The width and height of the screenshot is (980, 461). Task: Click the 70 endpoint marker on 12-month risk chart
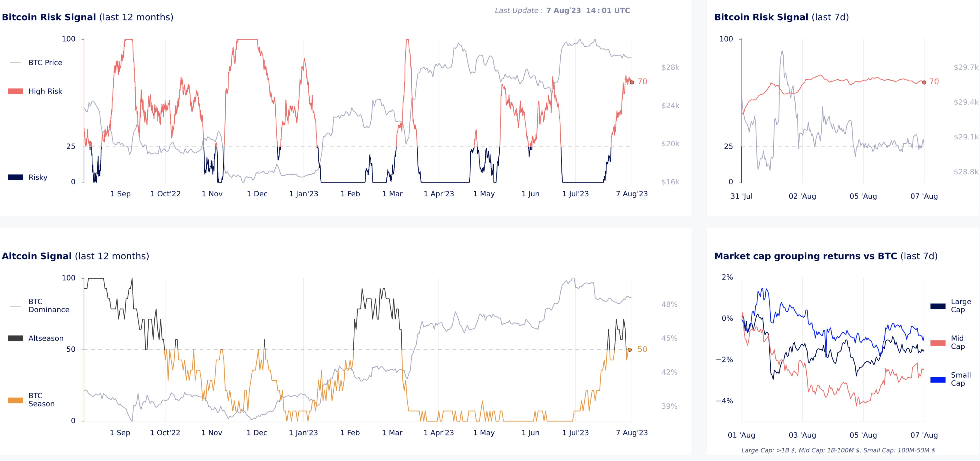[632, 82]
